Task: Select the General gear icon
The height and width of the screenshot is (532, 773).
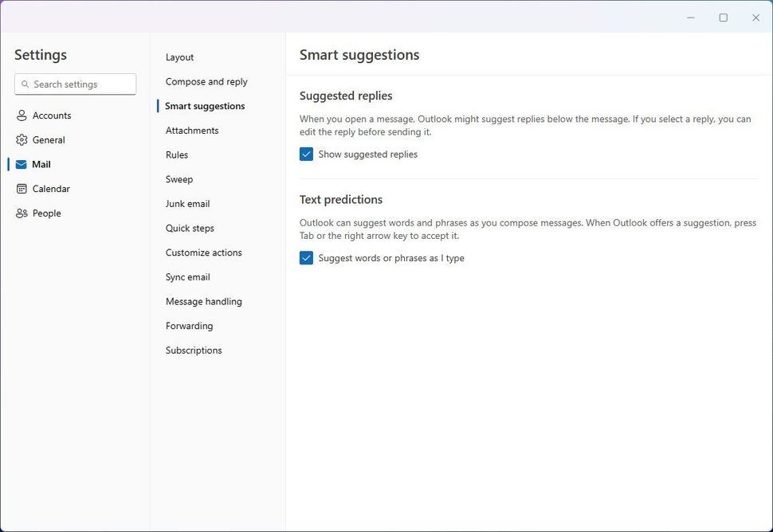Action: pos(20,139)
